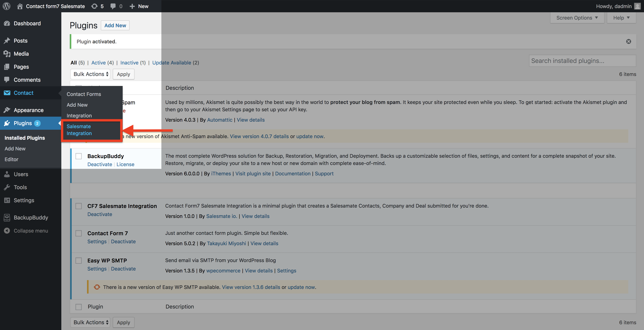Image resolution: width=644 pixels, height=330 pixels.
Task: View Akismet version 4.0.7 details
Action: click(259, 136)
